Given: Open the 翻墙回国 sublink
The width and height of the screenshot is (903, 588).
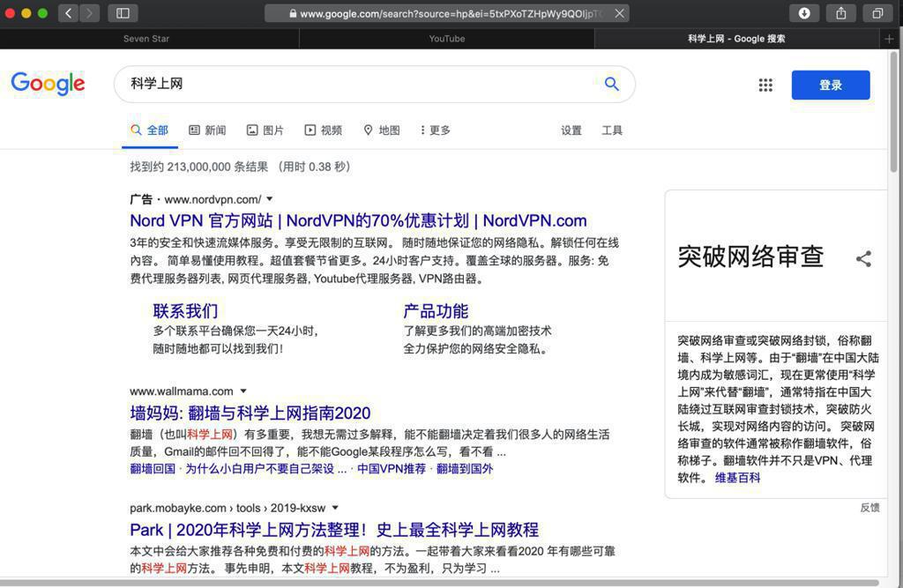Looking at the screenshot, I should pos(153,469).
